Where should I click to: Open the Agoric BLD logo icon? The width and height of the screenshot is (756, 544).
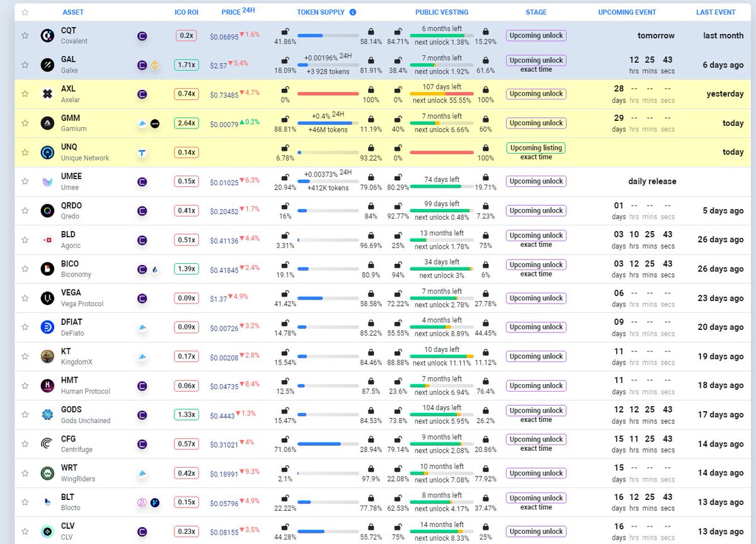point(47,240)
